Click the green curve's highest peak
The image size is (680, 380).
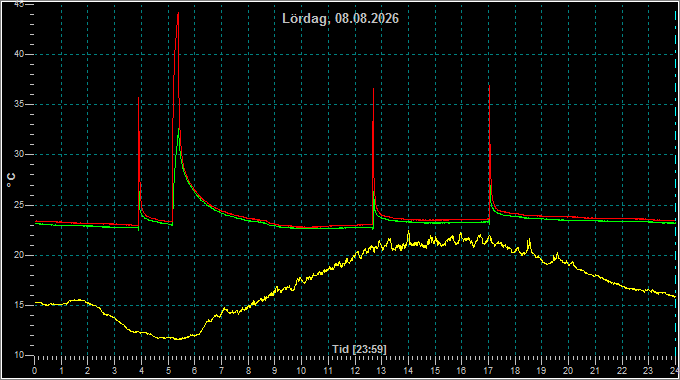pyautogui.click(x=179, y=129)
